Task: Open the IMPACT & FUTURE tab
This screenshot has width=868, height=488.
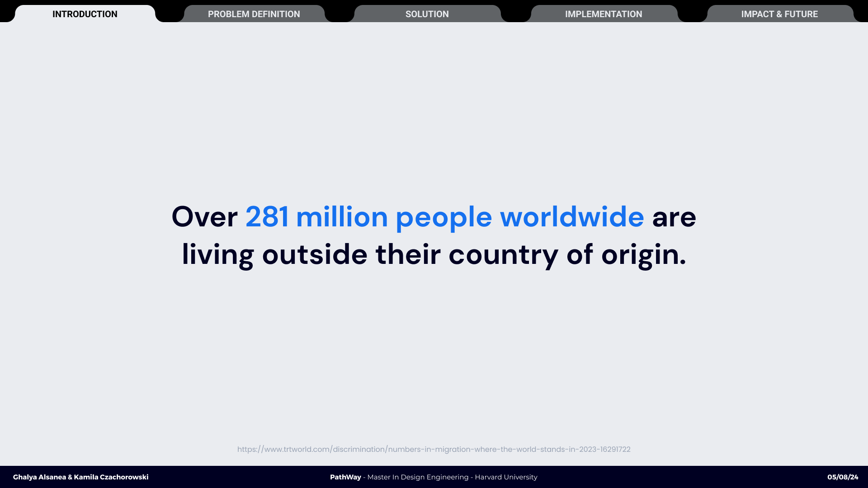Action: [x=779, y=14]
